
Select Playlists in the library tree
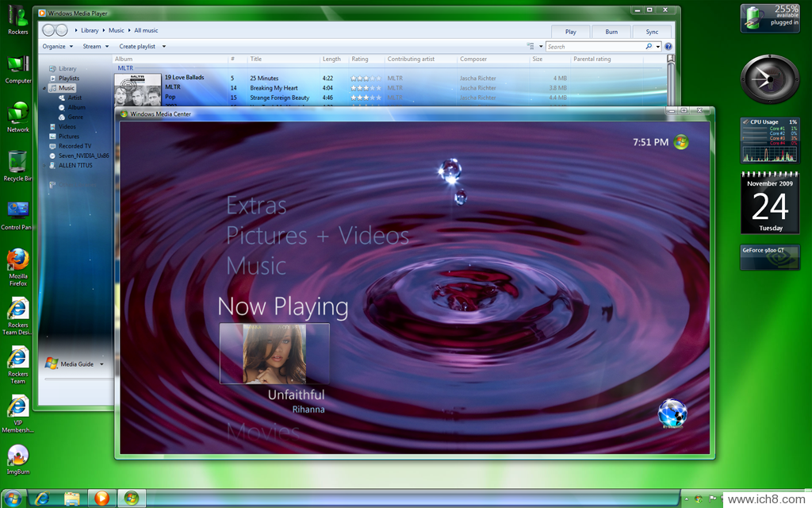coord(69,79)
